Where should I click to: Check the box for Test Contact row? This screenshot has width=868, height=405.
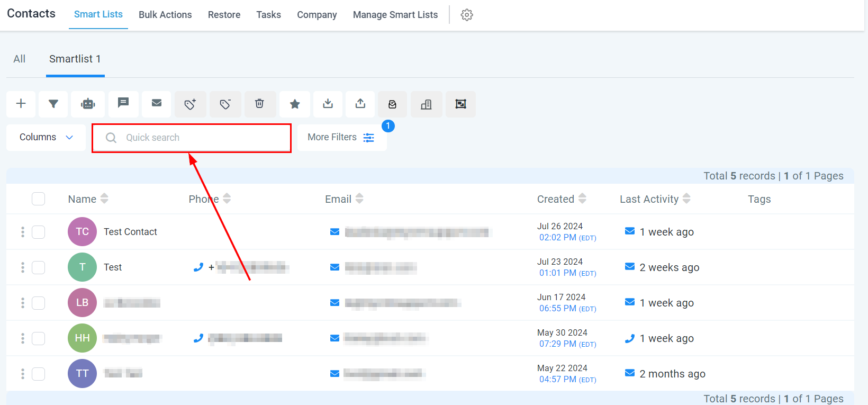click(38, 232)
